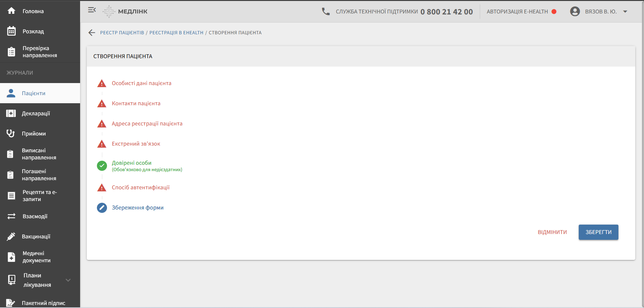
Task: Click the stethoscope icon for Прийоми
Action: point(11,133)
